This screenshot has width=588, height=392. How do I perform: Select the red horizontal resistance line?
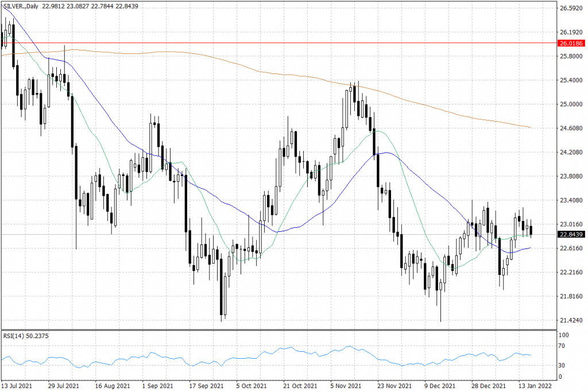[287, 43]
